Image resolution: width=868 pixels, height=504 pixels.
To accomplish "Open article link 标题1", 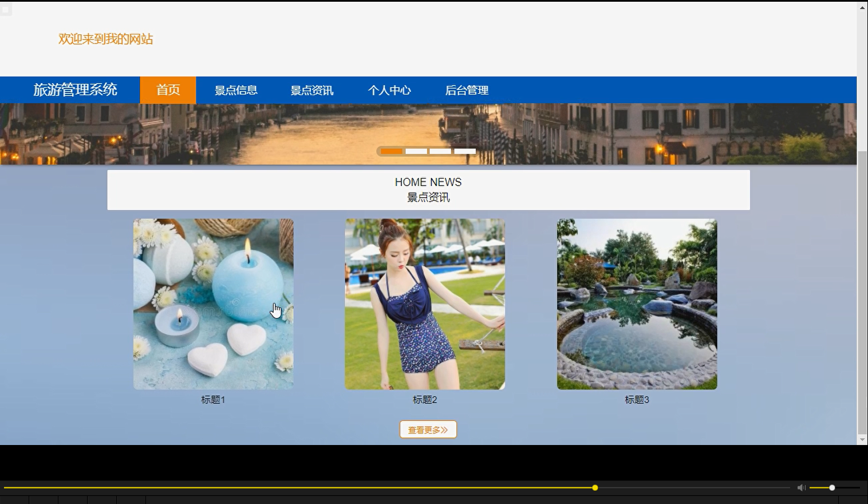I will tap(212, 400).
